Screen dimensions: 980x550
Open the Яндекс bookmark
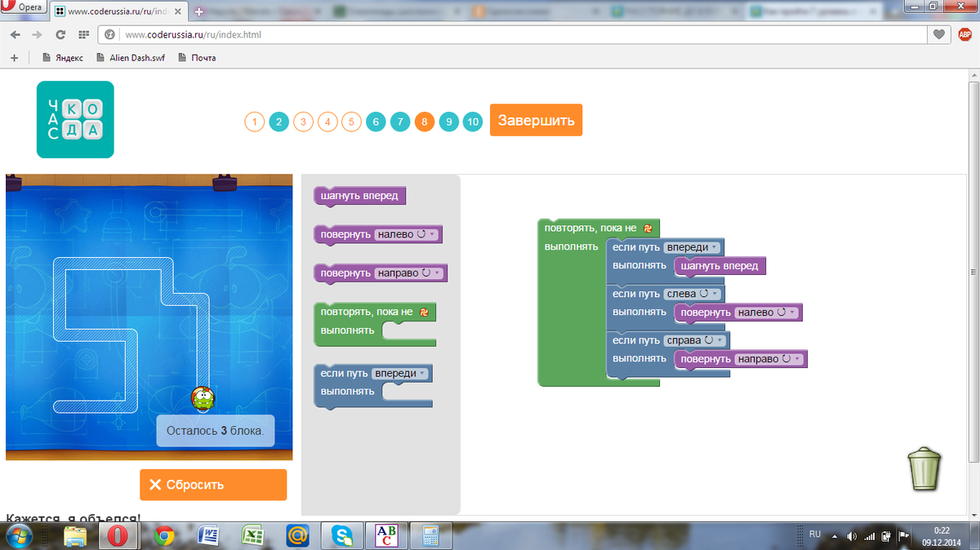tap(62, 58)
